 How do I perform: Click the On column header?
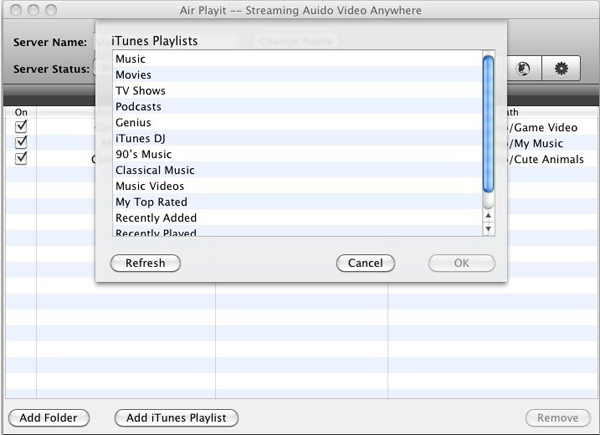21,112
